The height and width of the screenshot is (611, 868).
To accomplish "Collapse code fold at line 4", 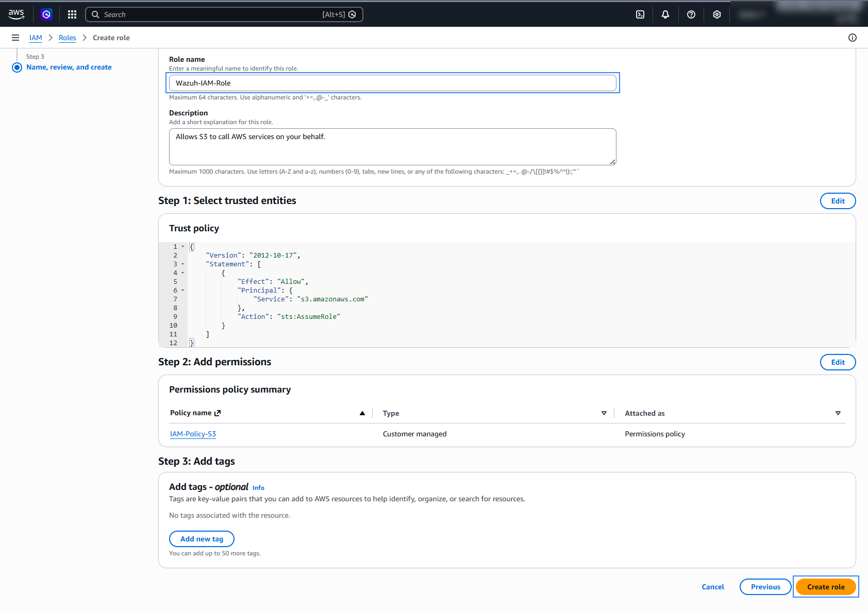I will point(182,273).
